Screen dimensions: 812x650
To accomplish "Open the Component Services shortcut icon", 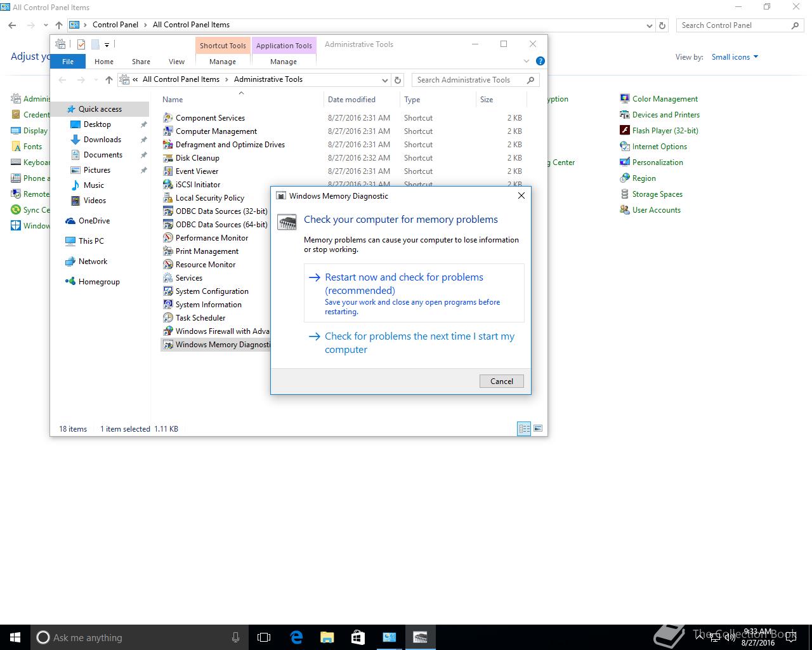I will [x=167, y=117].
